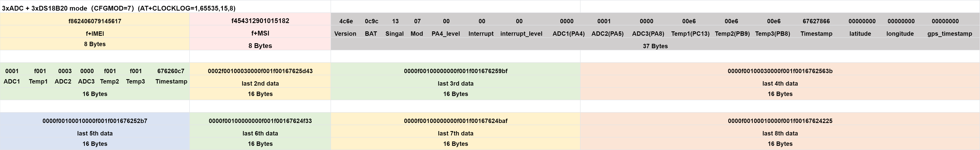Viewport: 980px width, 150px height.
Task: Click the value f454312901015182
Action: (x=260, y=21)
